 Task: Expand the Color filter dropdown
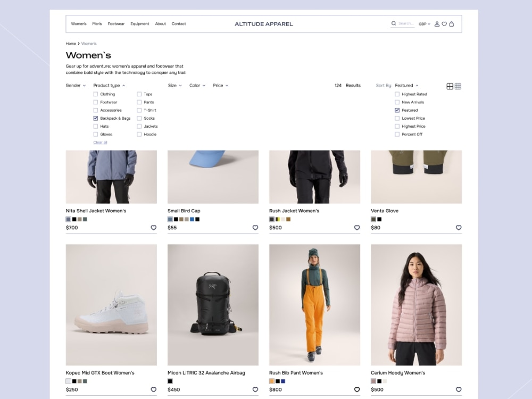tap(197, 86)
